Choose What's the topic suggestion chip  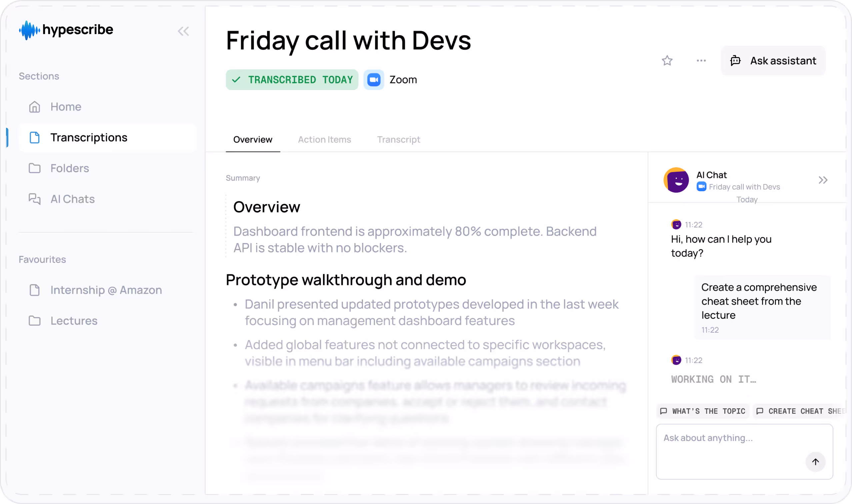pos(703,411)
